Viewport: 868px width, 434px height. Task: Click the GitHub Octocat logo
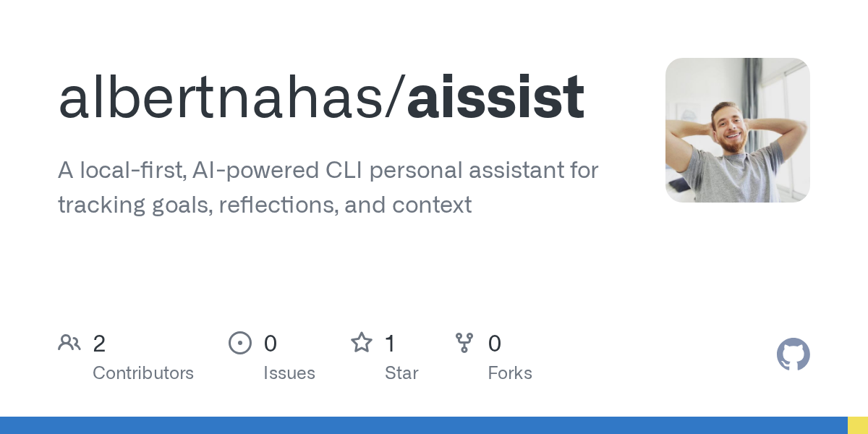point(793,354)
